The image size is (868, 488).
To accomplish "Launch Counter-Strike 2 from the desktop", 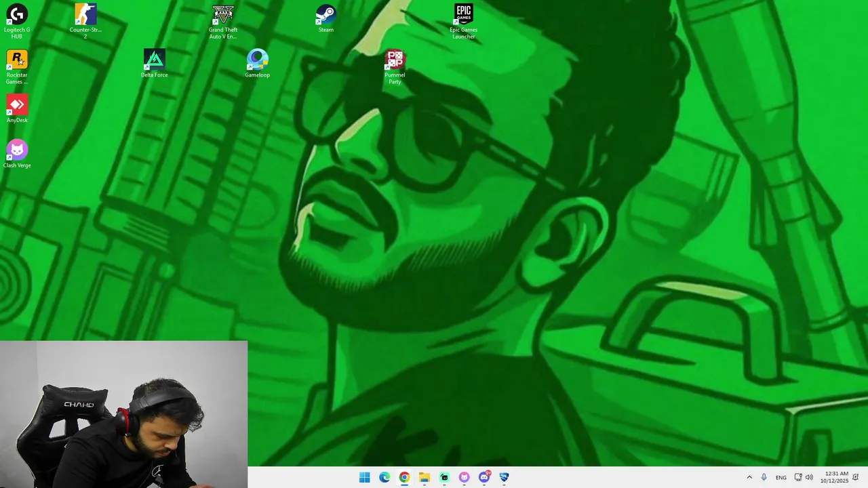I will coord(85,21).
